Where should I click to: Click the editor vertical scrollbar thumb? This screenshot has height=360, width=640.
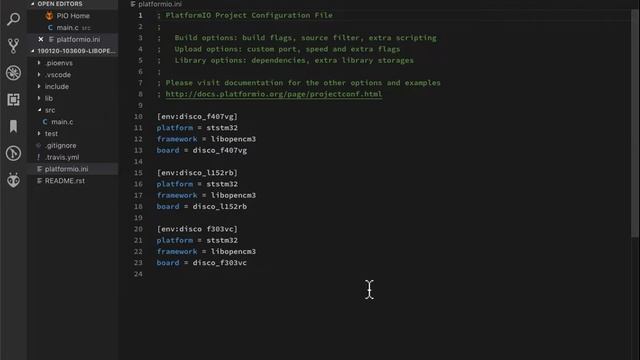(x=635, y=122)
